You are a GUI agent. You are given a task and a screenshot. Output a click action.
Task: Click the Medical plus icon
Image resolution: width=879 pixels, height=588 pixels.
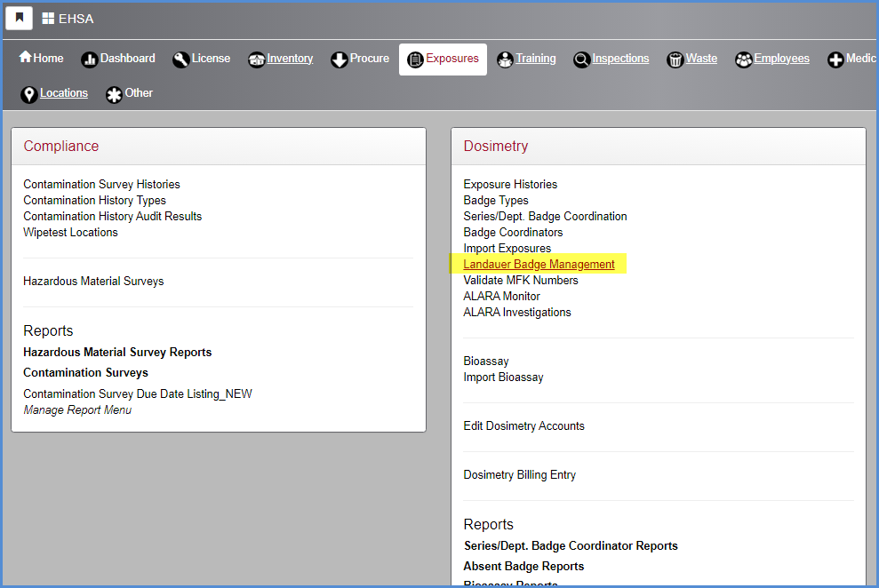(835, 60)
